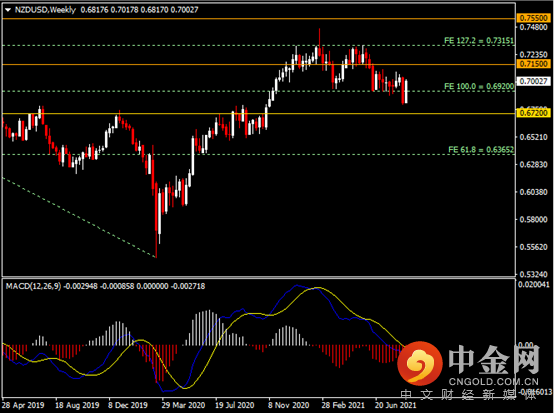Click the CNGOLD.COM.CN watermark text
Image resolution: width=554 pixels, height=413 pixels.
494,382
